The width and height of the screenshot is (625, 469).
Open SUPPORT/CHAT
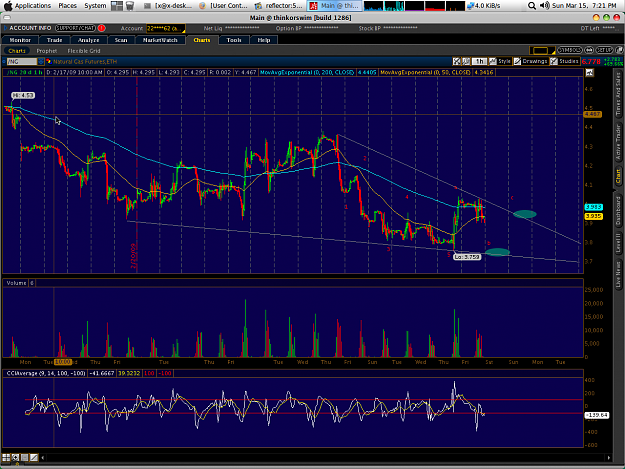click(75, 28)
